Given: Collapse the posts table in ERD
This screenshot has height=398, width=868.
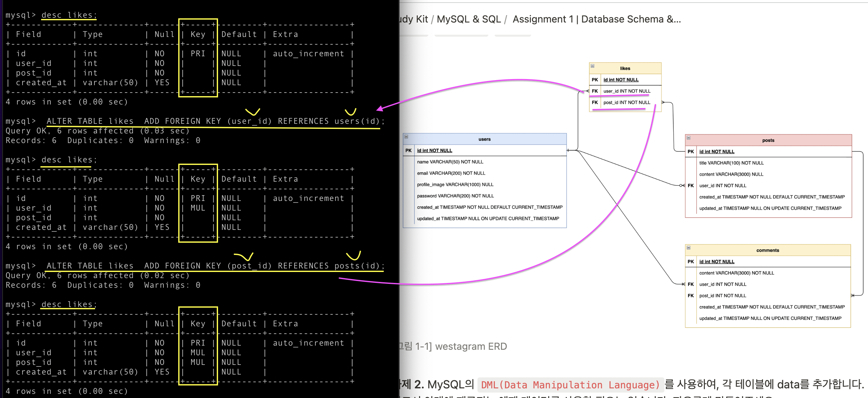Looking at the screenshot, I should (688, 138).
